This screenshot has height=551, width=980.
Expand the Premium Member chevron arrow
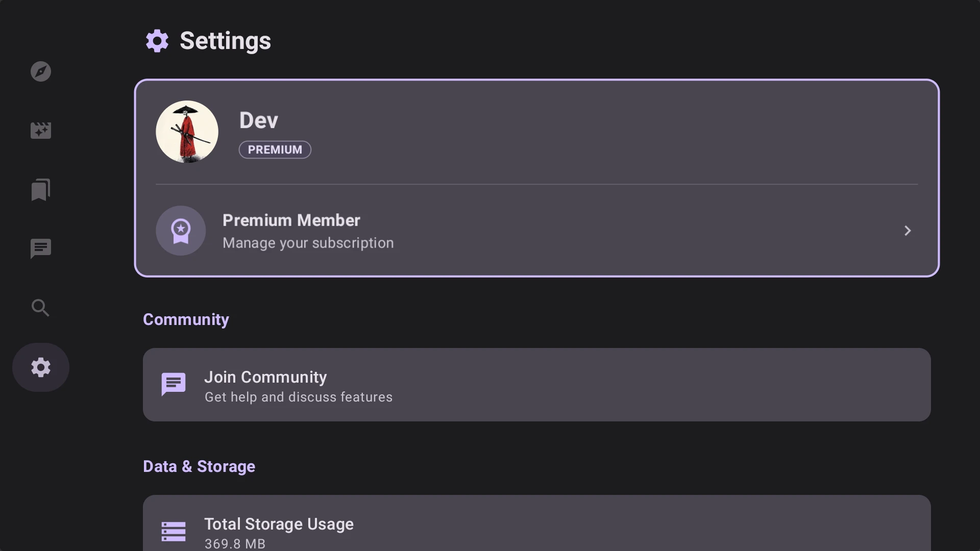coord(908,231)
